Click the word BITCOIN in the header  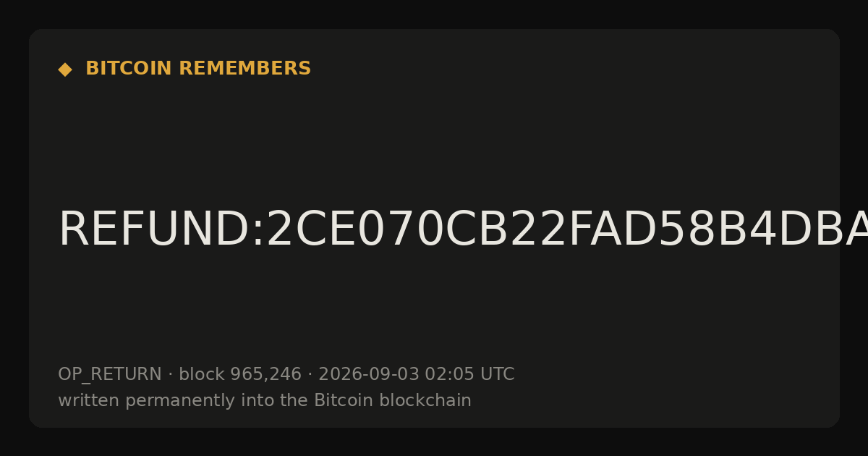pos(129,69)
